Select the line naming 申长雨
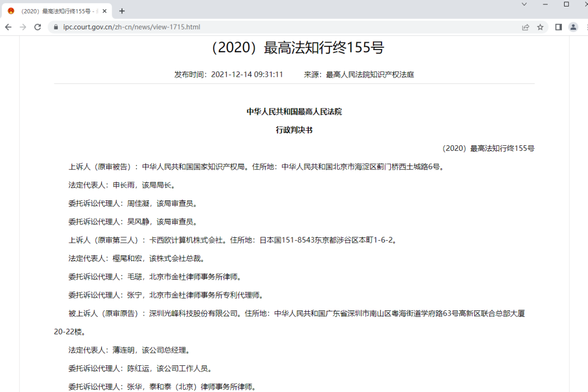588x392 pixels. [x=123, y=185]
